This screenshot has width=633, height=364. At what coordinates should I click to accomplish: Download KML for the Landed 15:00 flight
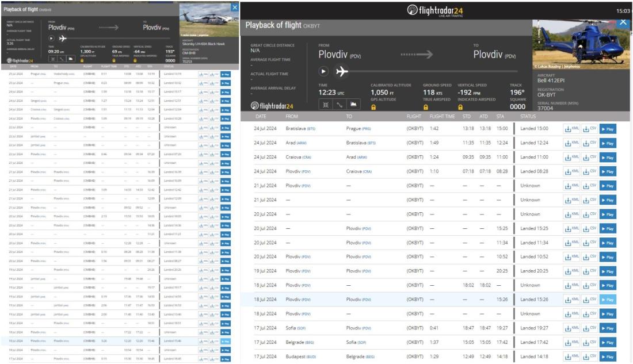571,129
